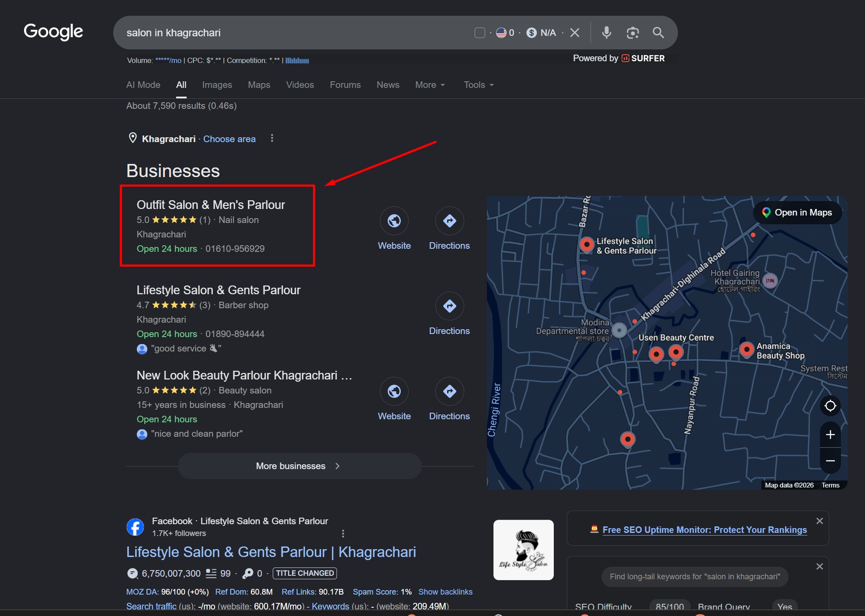Click the Life Style Salon logo thumbnail
Screen dimensions: 865x616
(523, 550)
